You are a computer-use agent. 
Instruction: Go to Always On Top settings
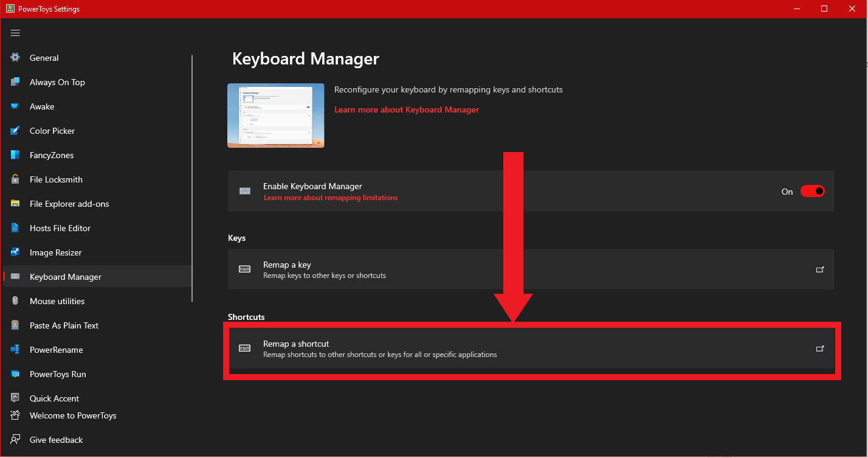click(57, 82)
